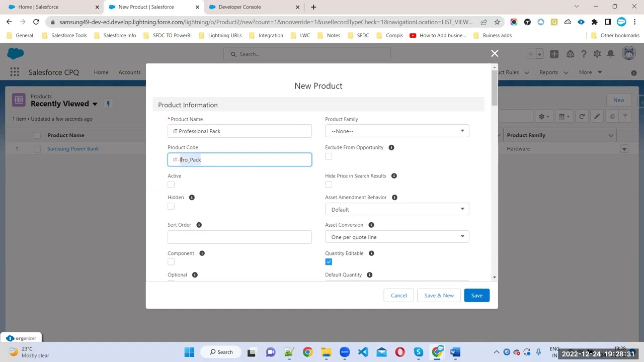Uncheck the Quantity Editable checkbox
Screen dimensions: 644x362
click(329, 262)
